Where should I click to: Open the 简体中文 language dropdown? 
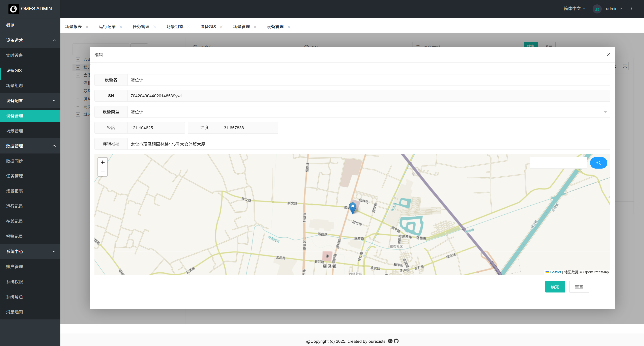pos(574,8)
